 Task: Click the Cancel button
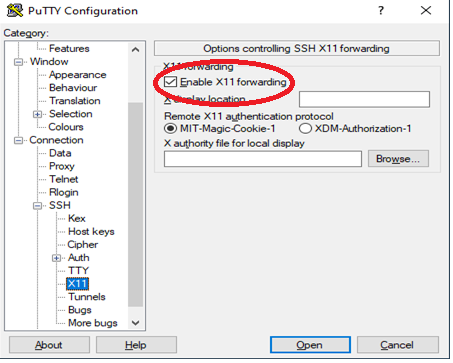398,345
